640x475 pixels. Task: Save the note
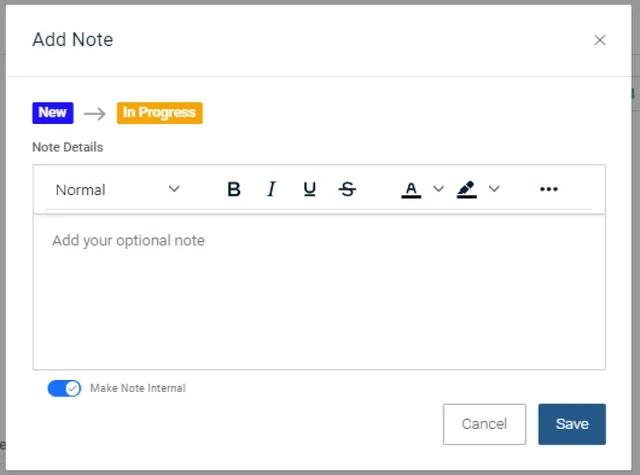572,424
